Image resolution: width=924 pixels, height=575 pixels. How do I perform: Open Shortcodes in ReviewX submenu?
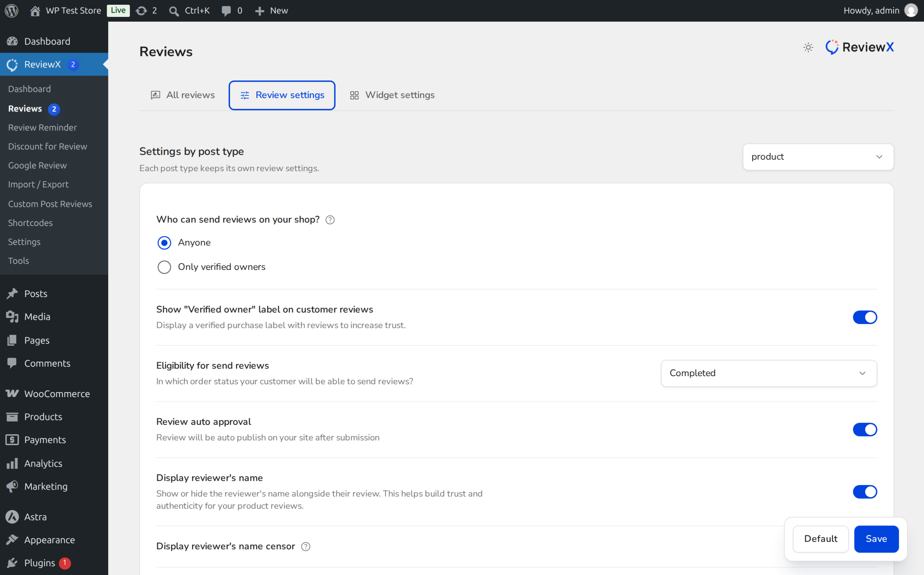tap(30, 223)
